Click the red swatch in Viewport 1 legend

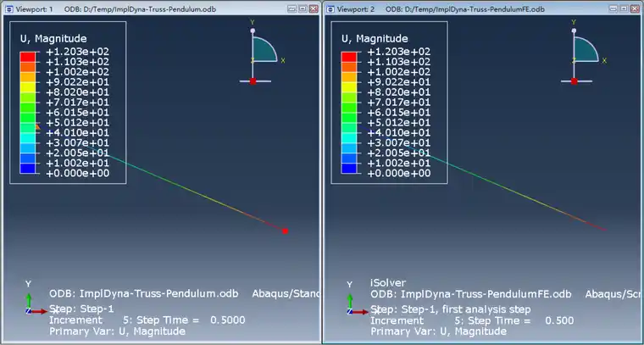[x=27, y=57]
